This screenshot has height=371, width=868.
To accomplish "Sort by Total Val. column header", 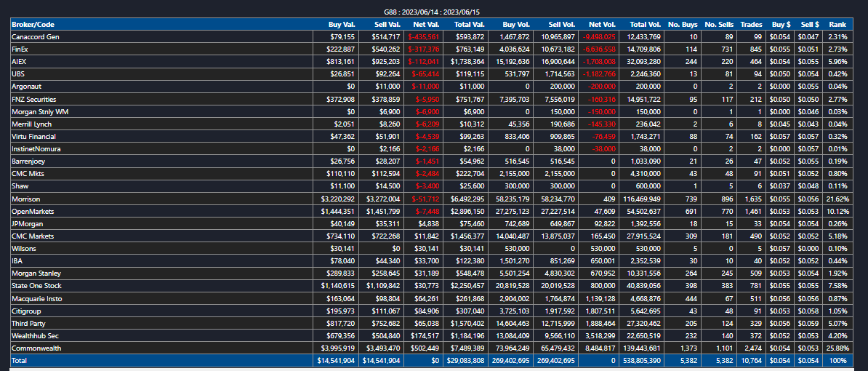I will coord(470,25).
